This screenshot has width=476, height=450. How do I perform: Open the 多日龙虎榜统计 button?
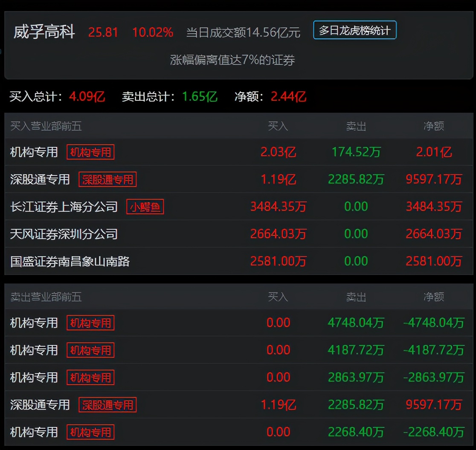354,30
